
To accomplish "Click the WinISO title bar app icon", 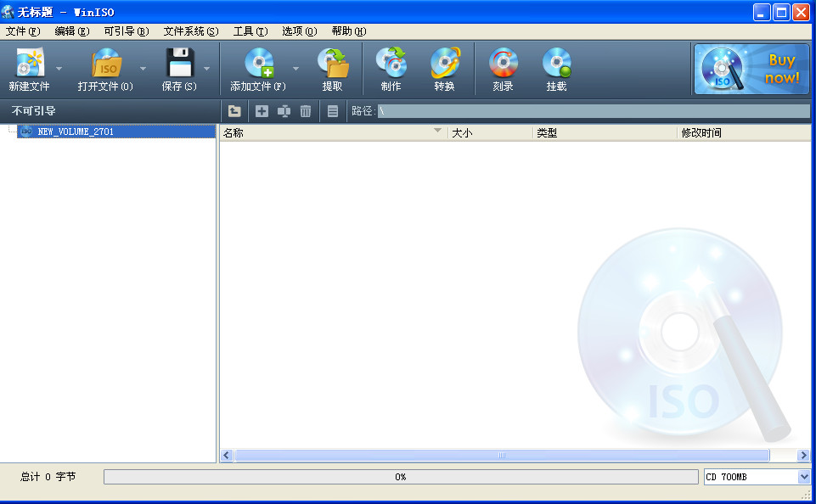I will pos(8,11).
